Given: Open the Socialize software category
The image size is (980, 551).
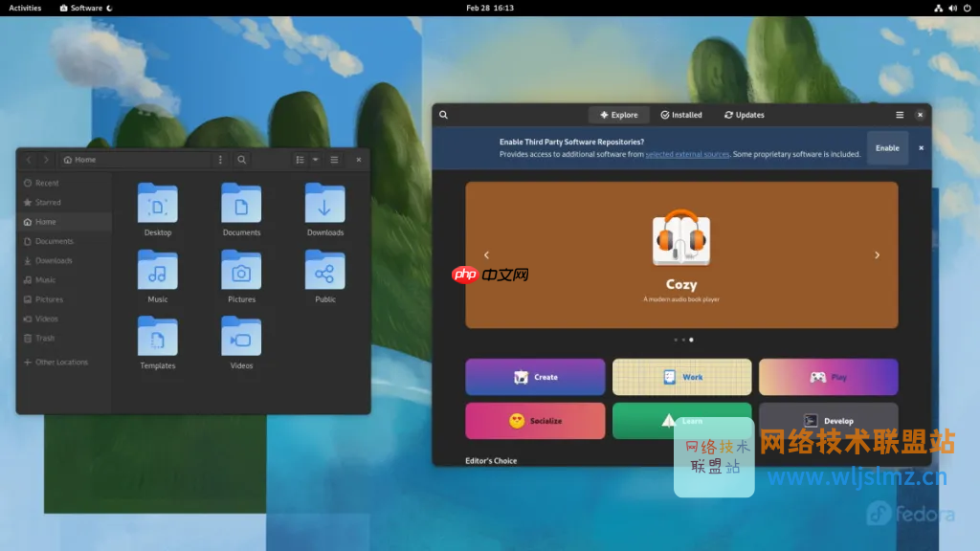Looking at the screenshot, I should [x=535, y=421].
